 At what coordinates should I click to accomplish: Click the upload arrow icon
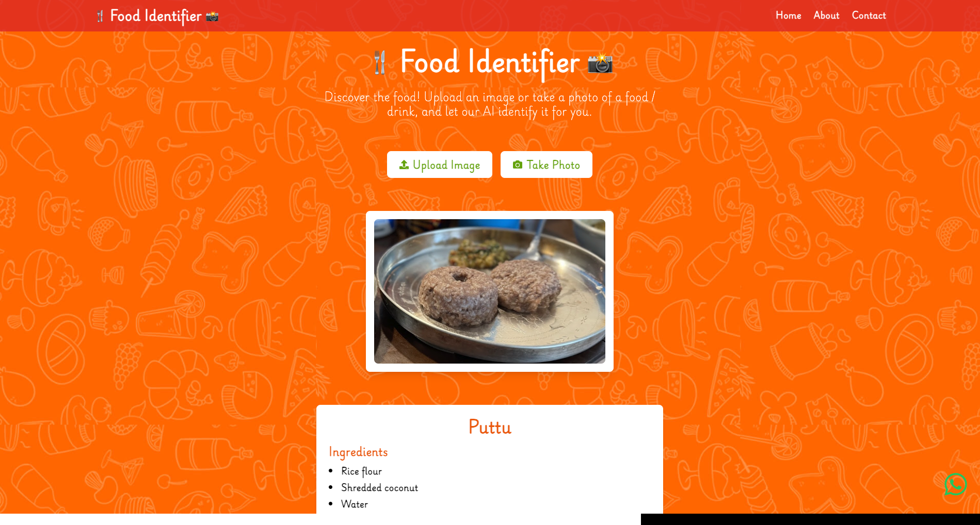click(404, 165)
